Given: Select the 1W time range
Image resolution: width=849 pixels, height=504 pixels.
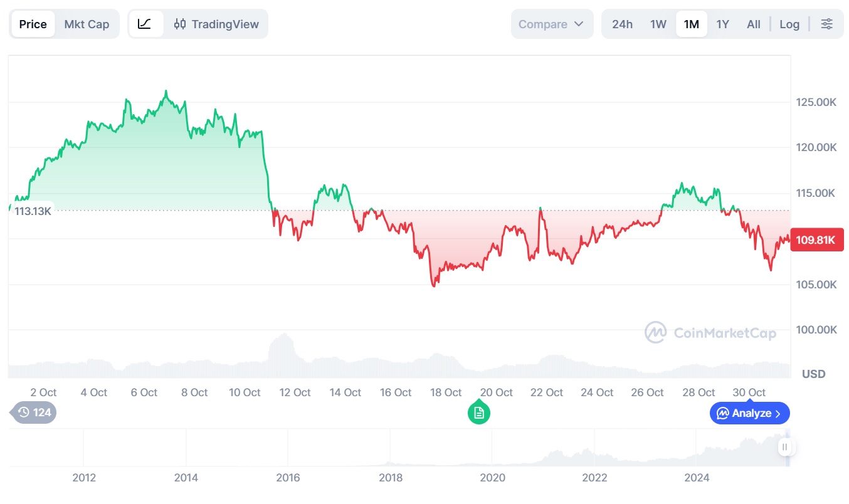Looking at the screenshot, I should (x=658, y=24).
